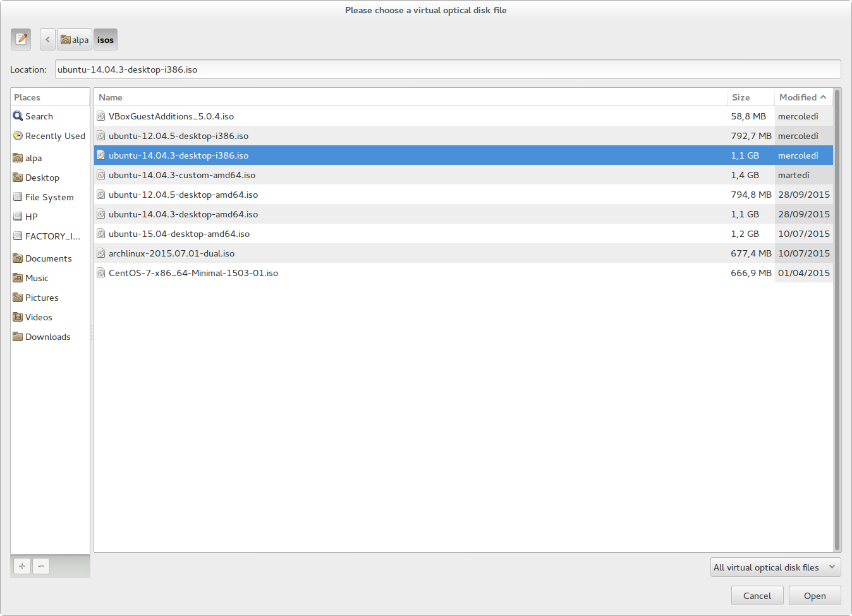Click the 58,8 MB size cell

coord(748,116)
